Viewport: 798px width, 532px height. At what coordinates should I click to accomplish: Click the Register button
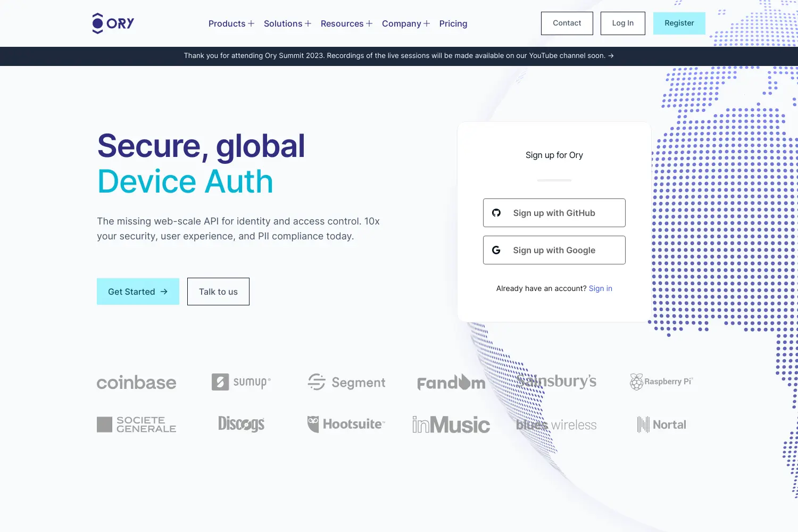tap(679, 23)
